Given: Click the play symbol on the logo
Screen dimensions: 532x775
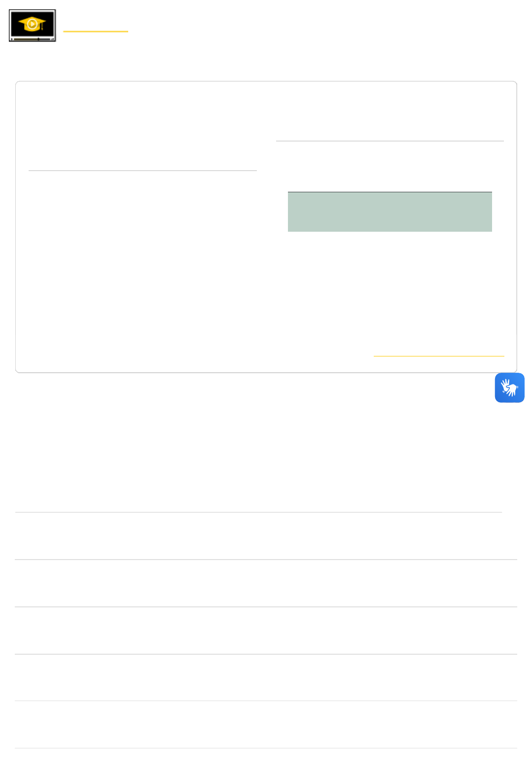Looking at the screenshot, I should pyautogui.click(x=32, y=23).
